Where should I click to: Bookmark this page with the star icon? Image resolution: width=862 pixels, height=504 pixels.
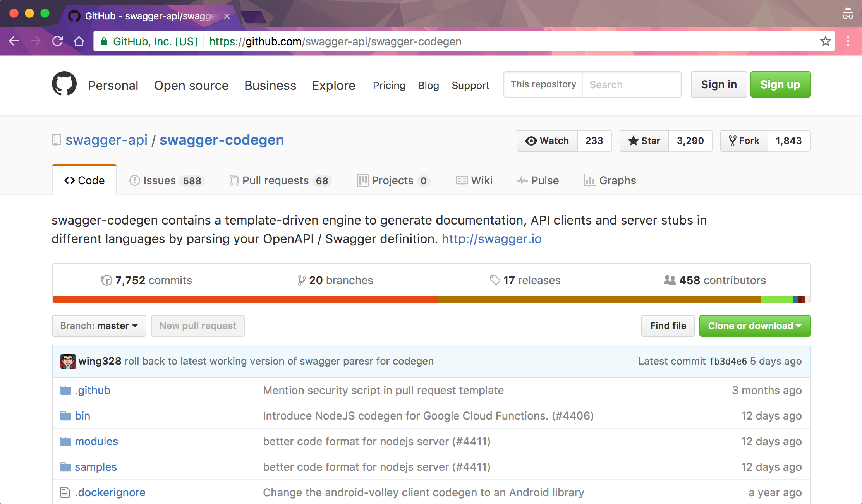pos(825,41)
